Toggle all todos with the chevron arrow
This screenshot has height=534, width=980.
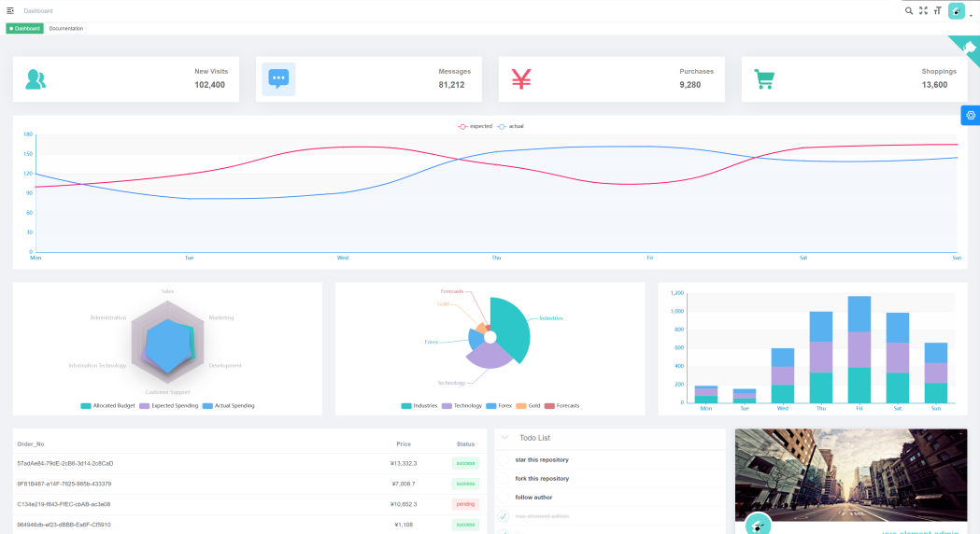[504, 437]
